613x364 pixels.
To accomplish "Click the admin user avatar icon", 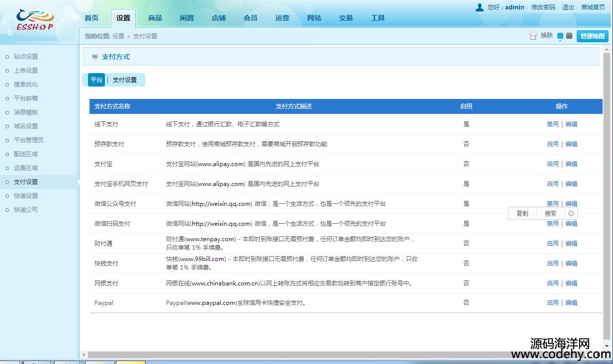I will click(x=479, y=7).
